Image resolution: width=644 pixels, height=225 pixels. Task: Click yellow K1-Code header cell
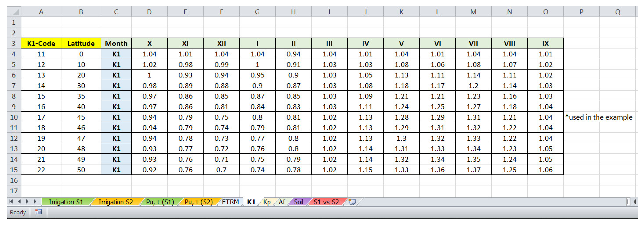point(41,43)
